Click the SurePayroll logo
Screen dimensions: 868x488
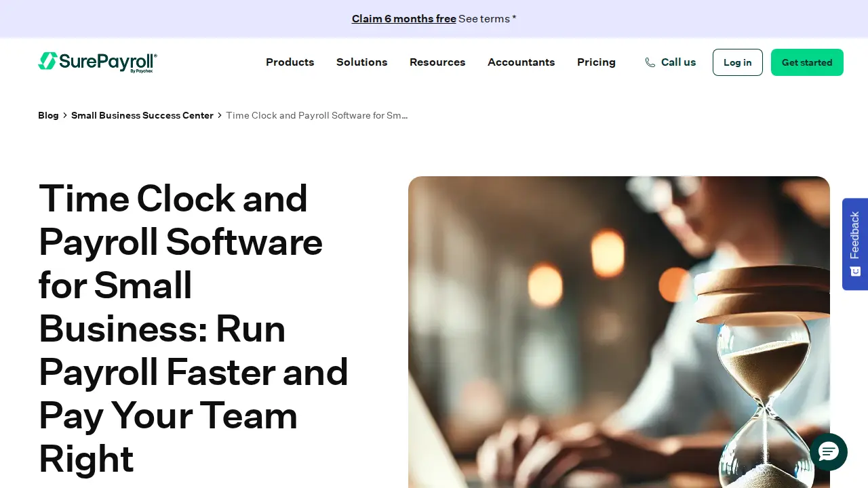point(98,62)
